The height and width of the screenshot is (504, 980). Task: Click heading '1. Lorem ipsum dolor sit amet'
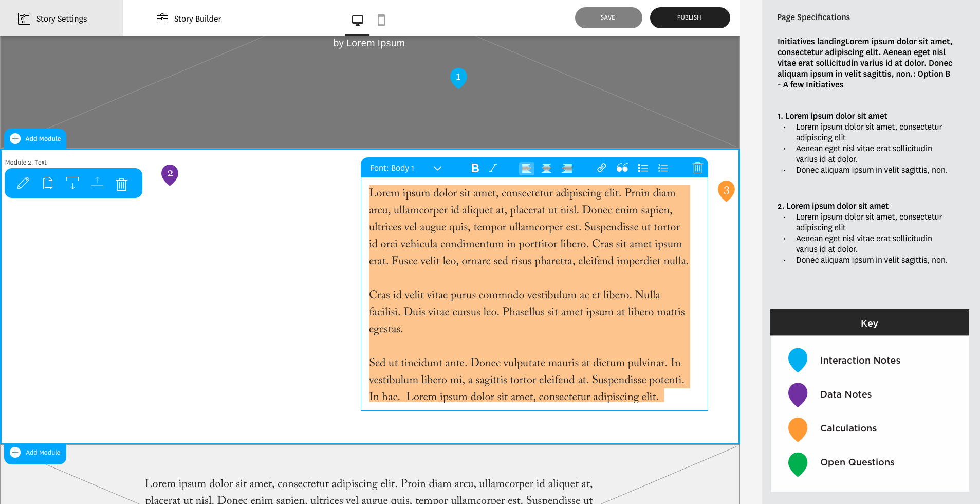pos(833,116)
